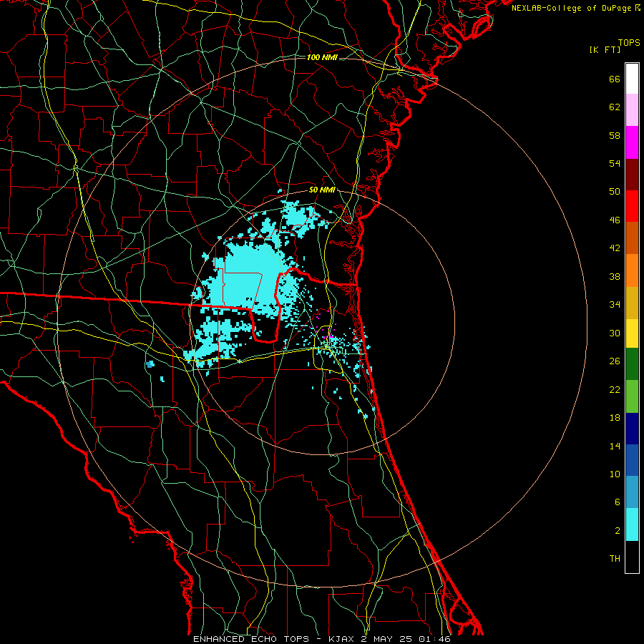
Task: Click the 'KJAX' radar site identifier
Action: [x=341, y=639]
